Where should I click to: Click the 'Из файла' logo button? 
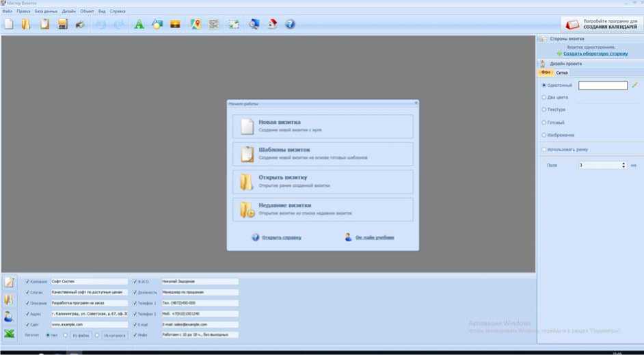coord(81,335)
